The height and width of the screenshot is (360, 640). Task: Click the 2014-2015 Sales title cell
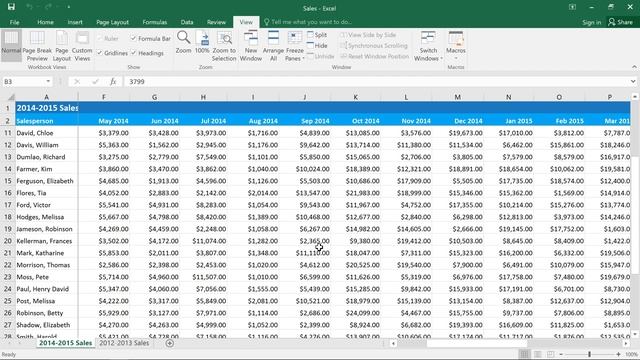point(47,108)
